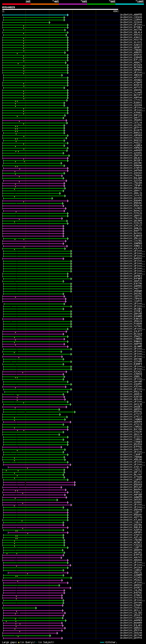Click the UniRef100_Q8L4L4 label

131,32
